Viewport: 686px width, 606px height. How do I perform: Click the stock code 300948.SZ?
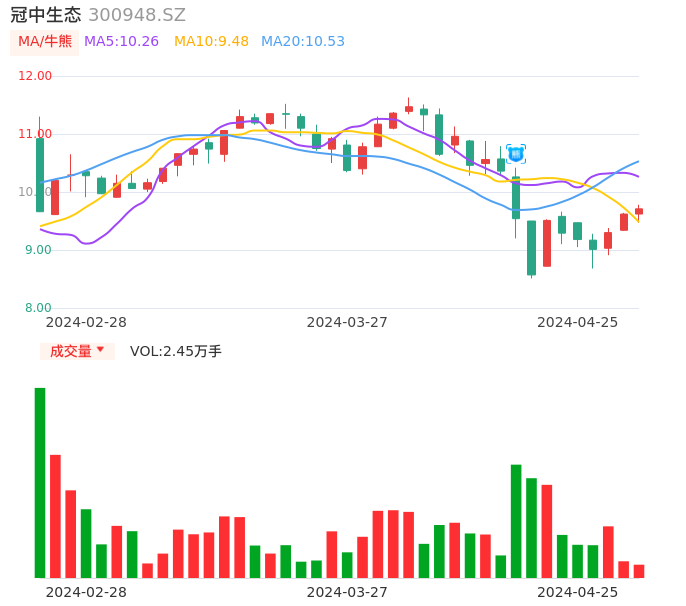[x=137, y=15]
